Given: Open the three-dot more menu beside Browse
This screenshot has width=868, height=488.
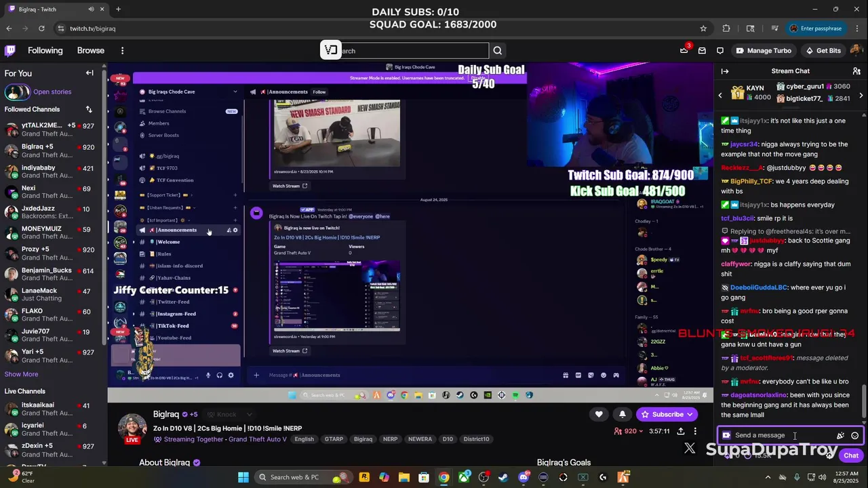Looking at the screenshot, I should pos(122,50).
